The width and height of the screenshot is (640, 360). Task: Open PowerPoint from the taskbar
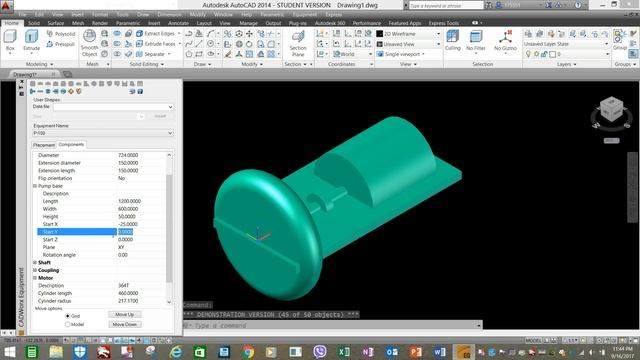pos(416,351)
